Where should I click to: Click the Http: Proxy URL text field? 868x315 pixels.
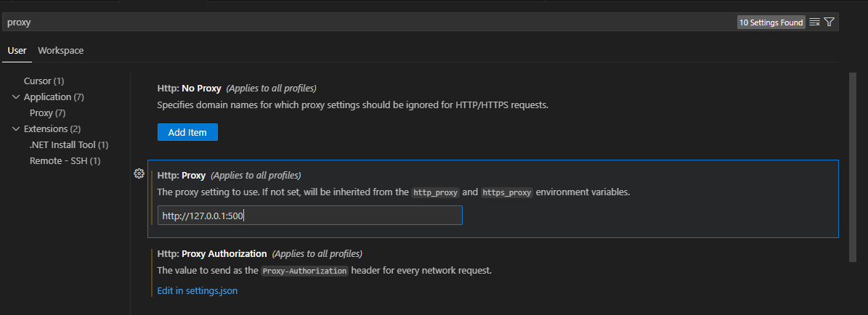click(310, 216)
